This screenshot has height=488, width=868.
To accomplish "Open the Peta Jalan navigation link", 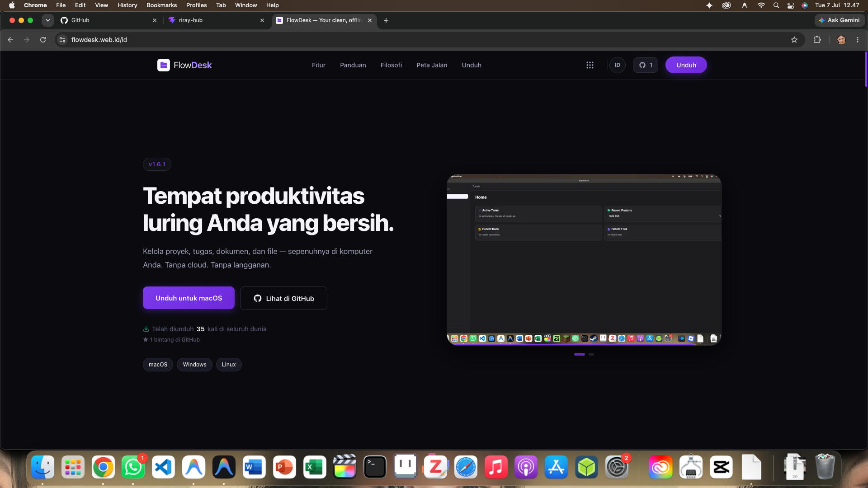I will click(432, 65).
